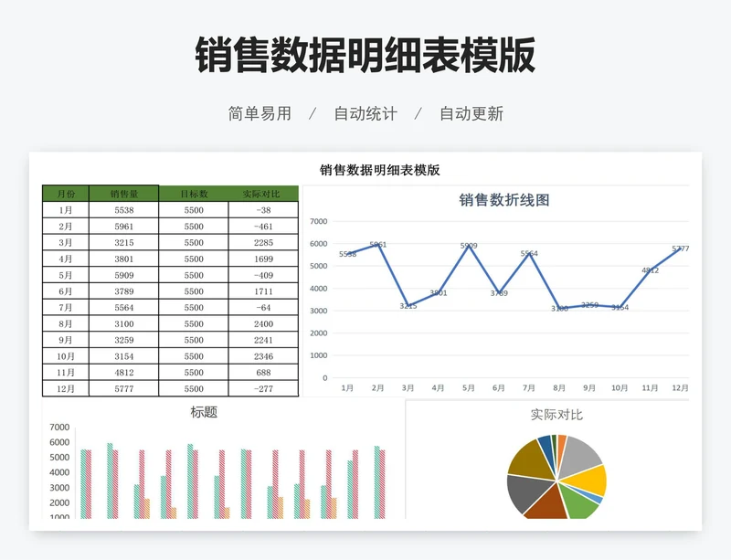731x560 pixels.
Task: Select the 12月 row label in table
Action: pyautogui.click(x=66, y=388)
